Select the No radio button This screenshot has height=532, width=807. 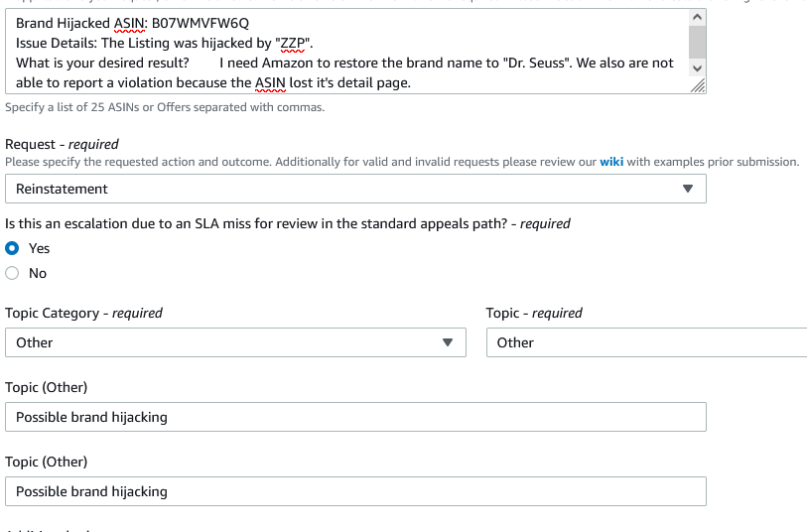[x=12, y=273]
